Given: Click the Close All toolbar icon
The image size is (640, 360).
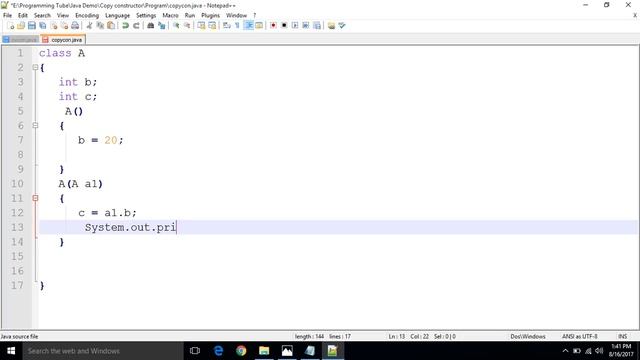Looking at the screenshot, I should coord(64,26).
